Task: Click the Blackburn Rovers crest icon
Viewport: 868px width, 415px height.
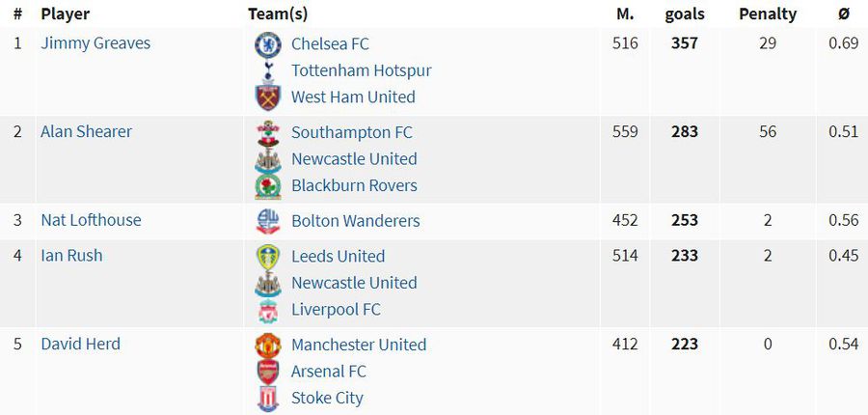Action: click(268, 186)
